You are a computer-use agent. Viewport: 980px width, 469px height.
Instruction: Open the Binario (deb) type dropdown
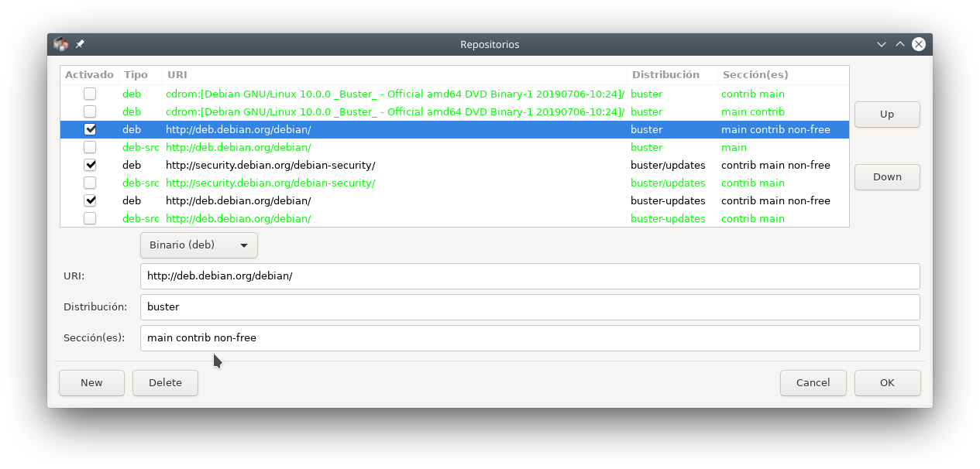coord(199,245)
